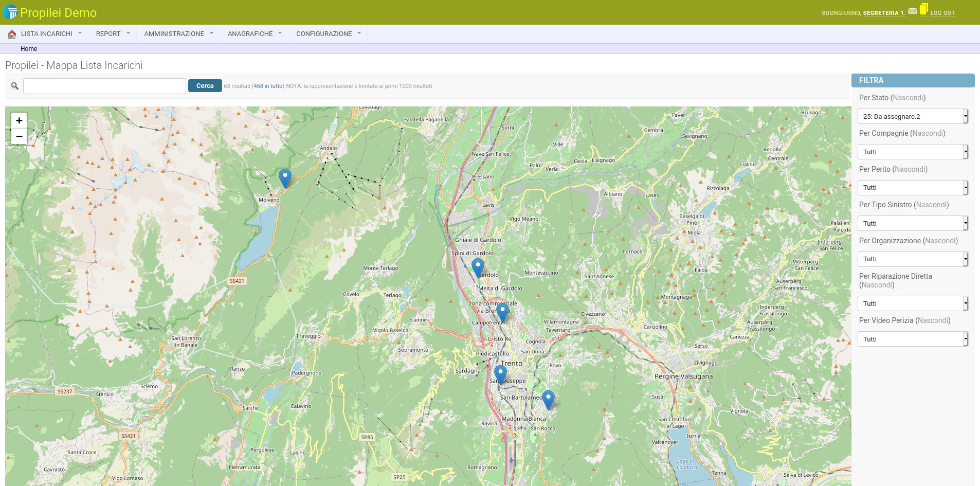980x486 pixels.
Task: Click the 468 in tutto link
Action: point(268,86)
